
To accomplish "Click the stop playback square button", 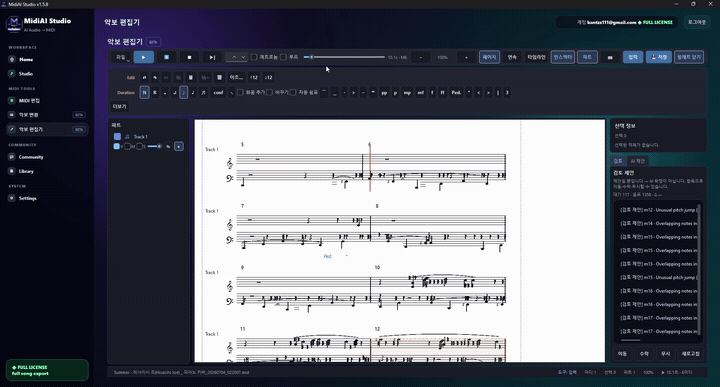I will pyautogui.click(x=189, y=57).
